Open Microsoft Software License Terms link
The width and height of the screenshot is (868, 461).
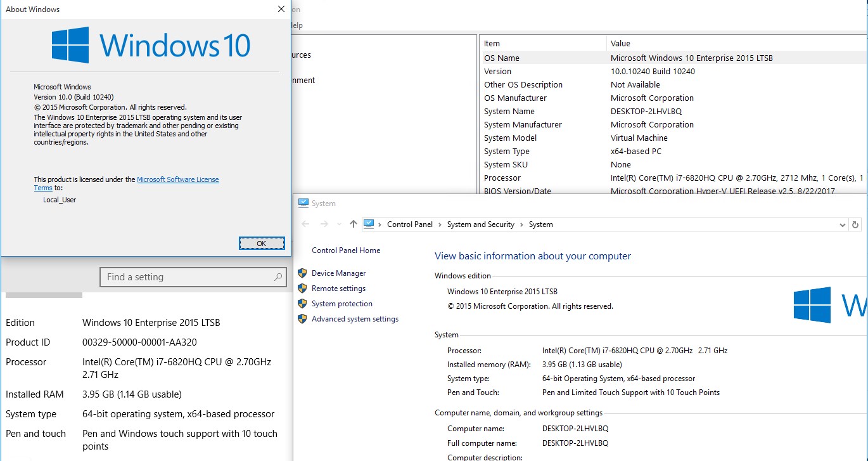(x=177, y=179)
